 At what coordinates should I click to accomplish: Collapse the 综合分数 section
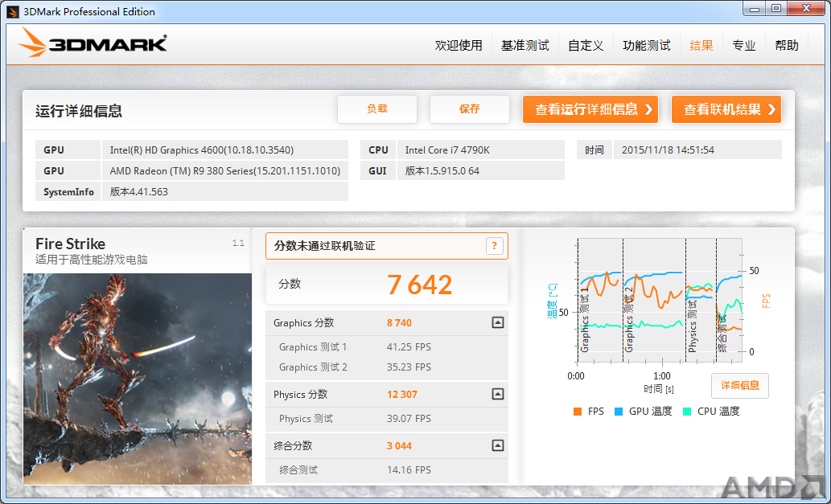tap(497, 445)
